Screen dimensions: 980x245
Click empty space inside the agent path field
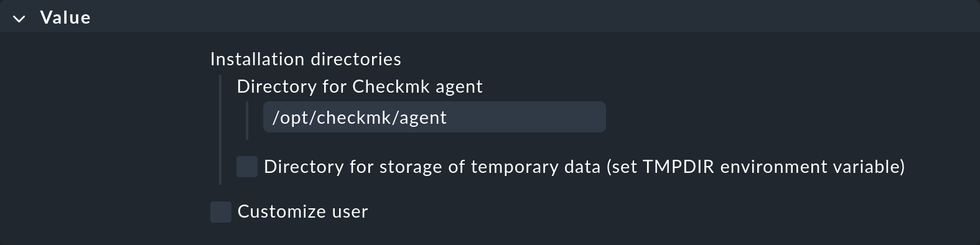[x=526, y=117]
